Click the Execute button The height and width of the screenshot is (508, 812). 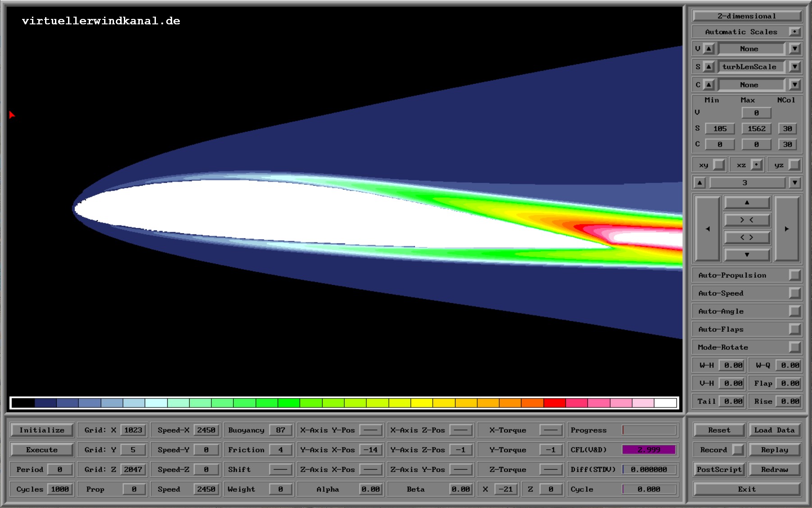click(x=42, y=450)
